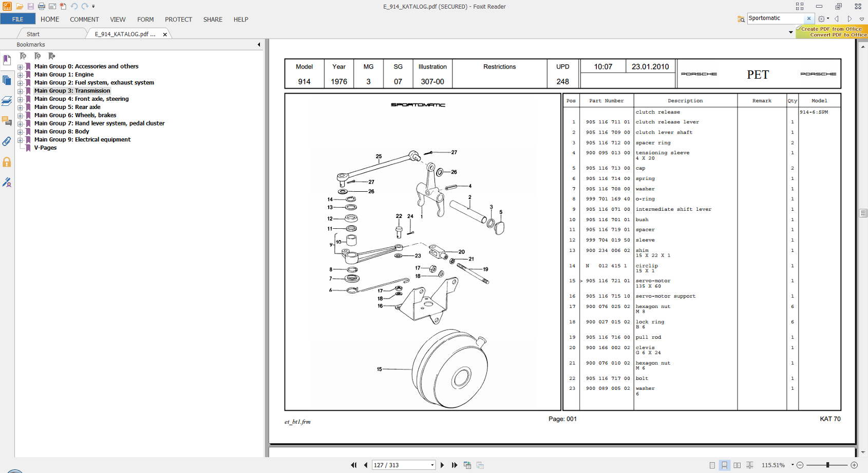Expand Main Group 9: Electrical equipment bookmark
The width and height of the screenshot is (868, 473).
click(20, 140)
